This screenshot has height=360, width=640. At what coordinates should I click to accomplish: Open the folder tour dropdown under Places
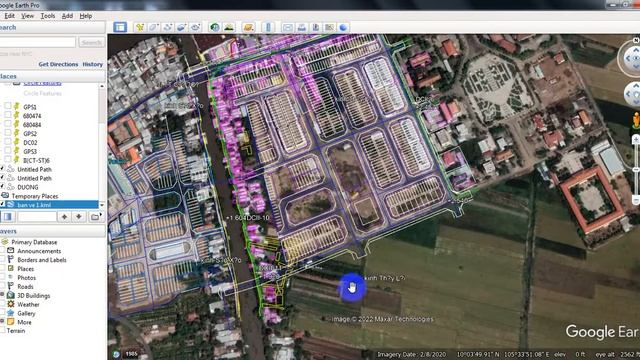click(x=96, y=217)
